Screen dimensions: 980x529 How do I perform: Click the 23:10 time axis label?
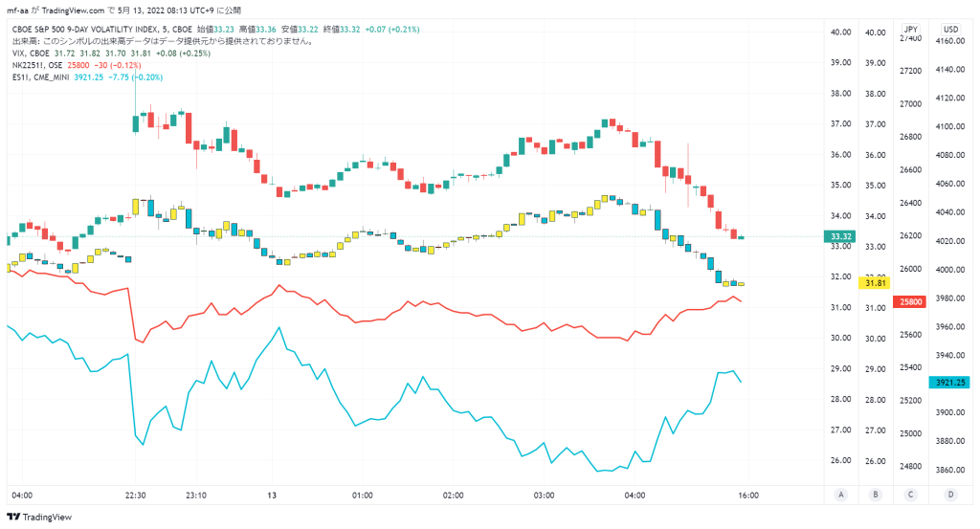pos(196,496)
